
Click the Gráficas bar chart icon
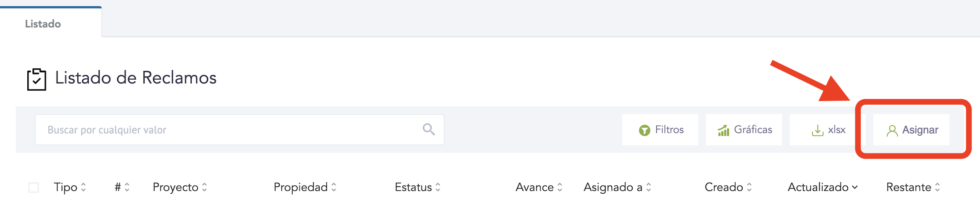[723, 130]
